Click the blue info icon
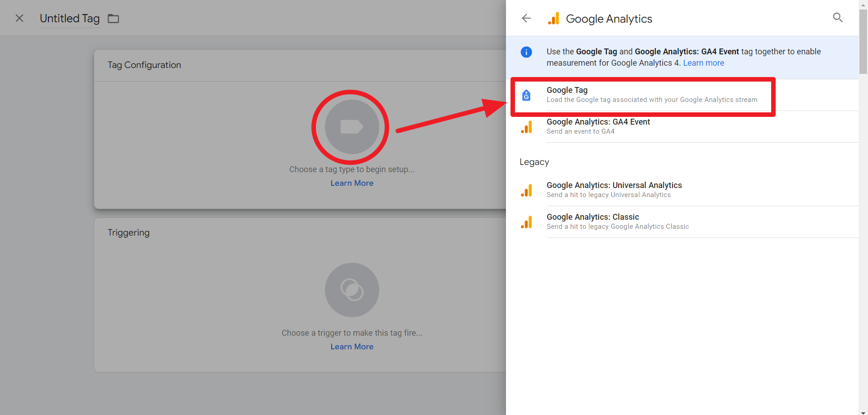This screenshot has height=415, width=868. click(526, 52)
